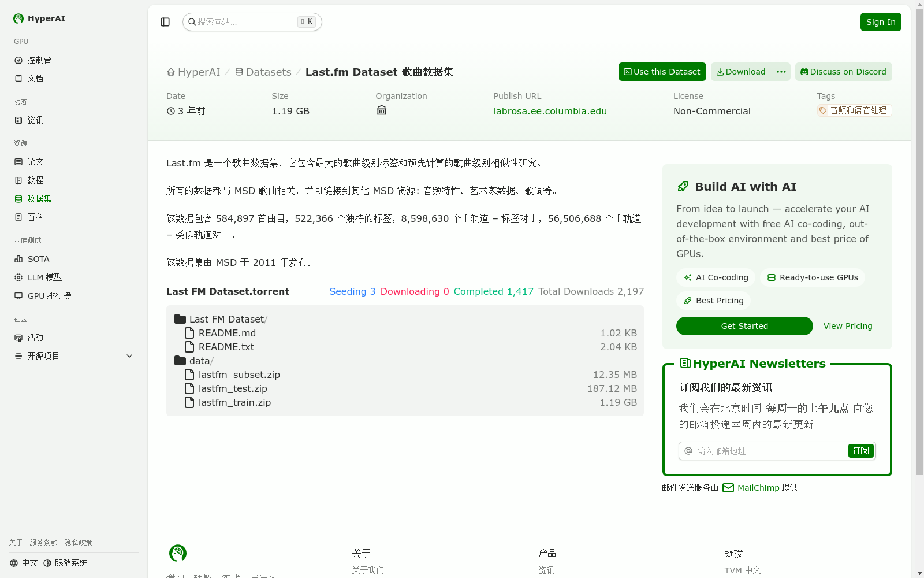Click Use this Dataset button
The height and width of the screenshot is (578, 924).
[662, 72]
